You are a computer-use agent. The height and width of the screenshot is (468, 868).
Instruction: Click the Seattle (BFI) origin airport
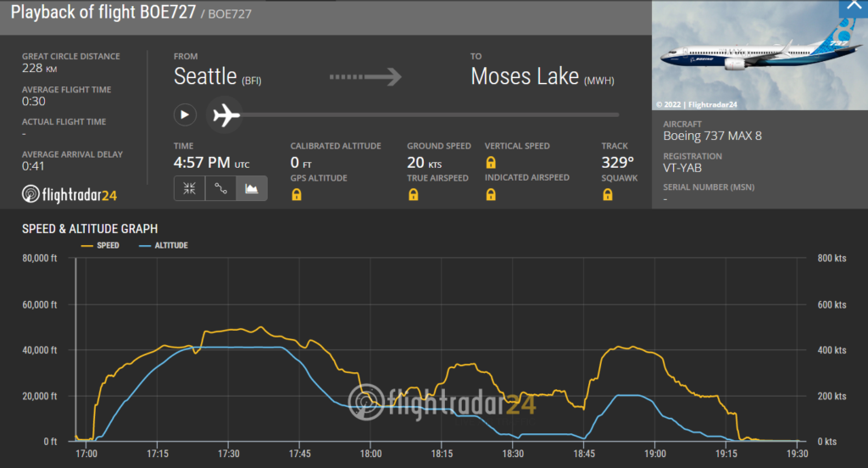point(218,76)
